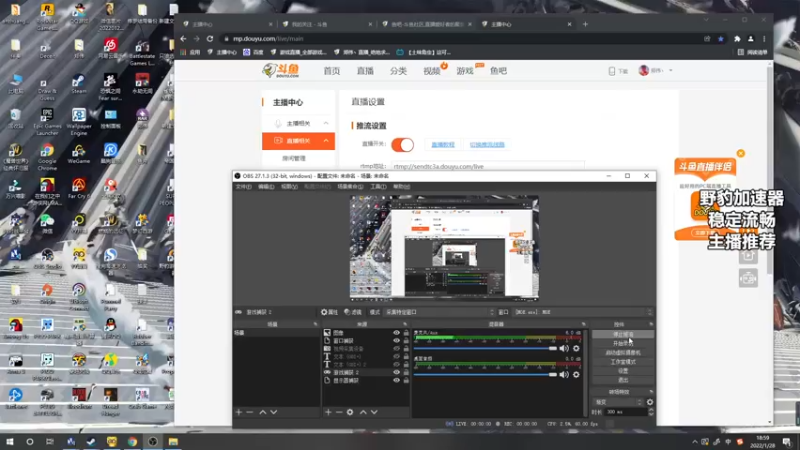Click 停止推流 button in OBS controls
The height and width of the screenshot is (450, 800).
(x=623, y=334)
